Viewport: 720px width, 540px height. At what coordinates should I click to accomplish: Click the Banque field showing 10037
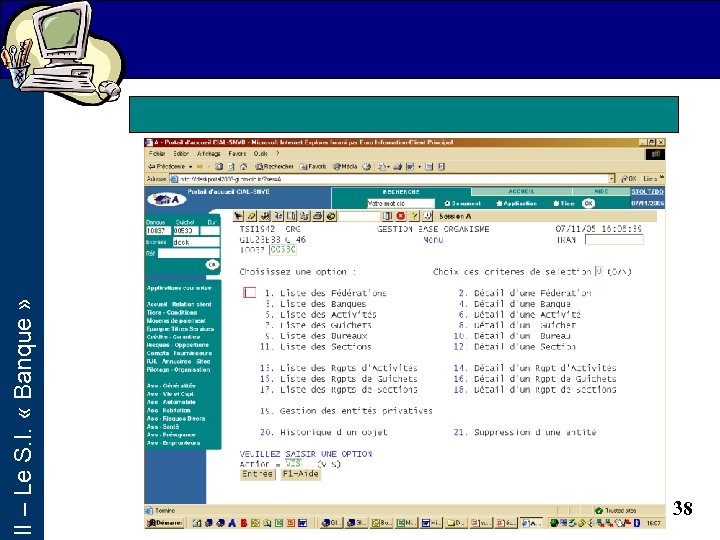coord(158,231)
